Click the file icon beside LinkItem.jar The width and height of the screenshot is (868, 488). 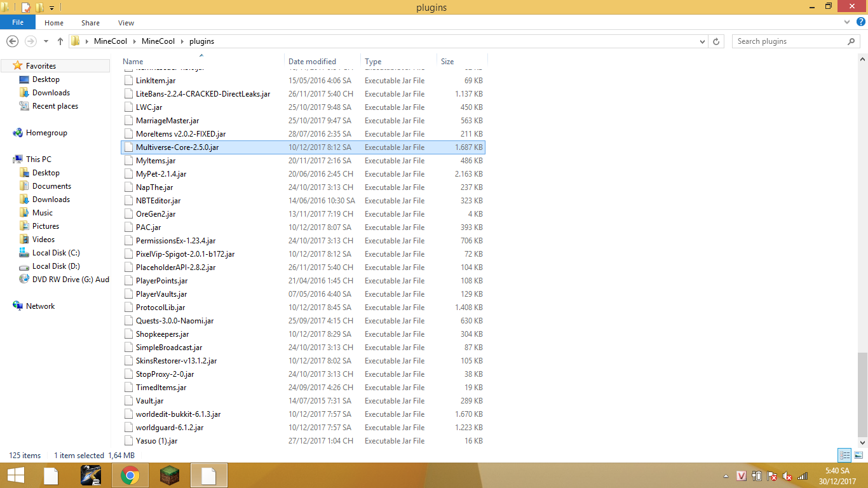pyautogui.click(x=128, y=81)
